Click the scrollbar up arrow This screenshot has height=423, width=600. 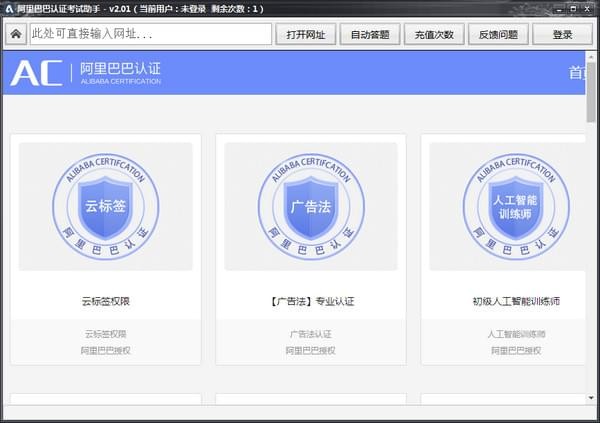(591, 57)
